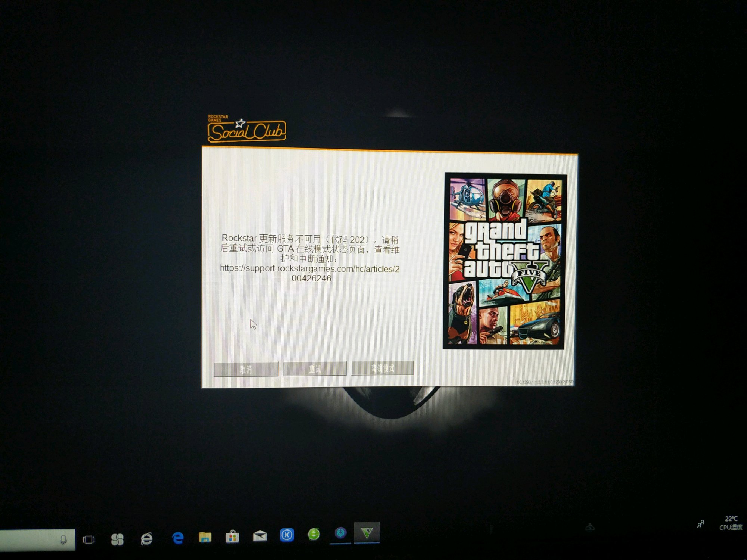Click the Rockstar Social Club logo
The image size is (747, 560).
tap(247, 129)
